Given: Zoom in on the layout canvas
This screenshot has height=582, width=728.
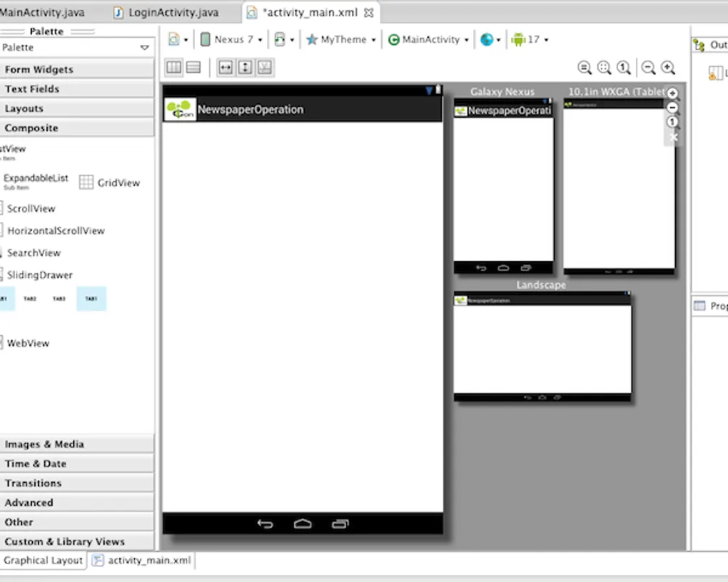Looking at the screenshot, I should click(x=668, y=68).
